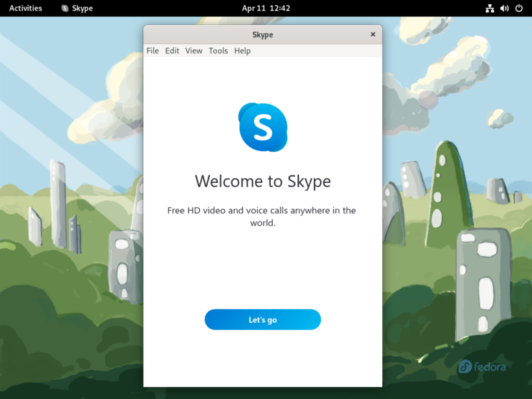Click the Skype app name in top panel
The width and height of the screenshot is (532, 399).
82,8
